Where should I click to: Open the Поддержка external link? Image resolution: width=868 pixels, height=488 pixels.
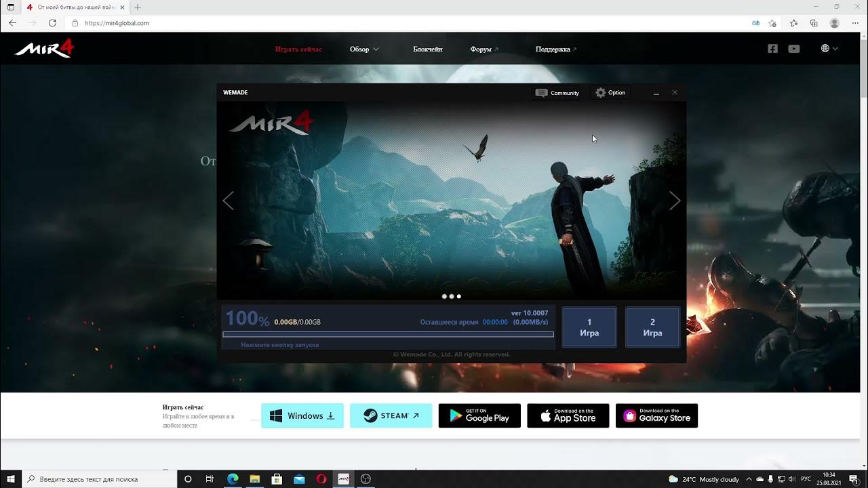556,49
